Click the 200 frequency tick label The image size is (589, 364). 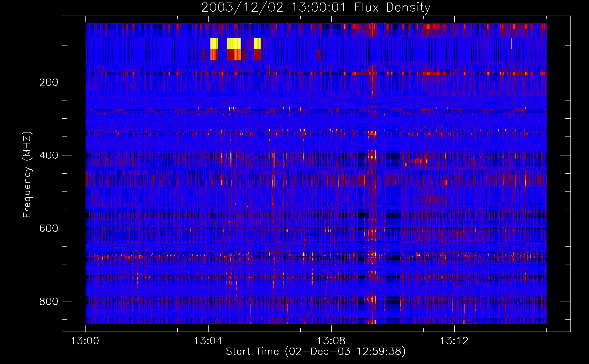coord(49,82)
